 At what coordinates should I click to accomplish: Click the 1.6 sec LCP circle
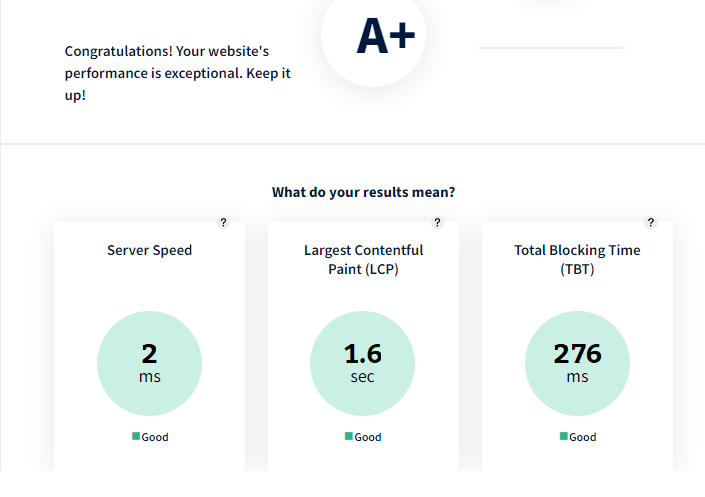(362, 363)
